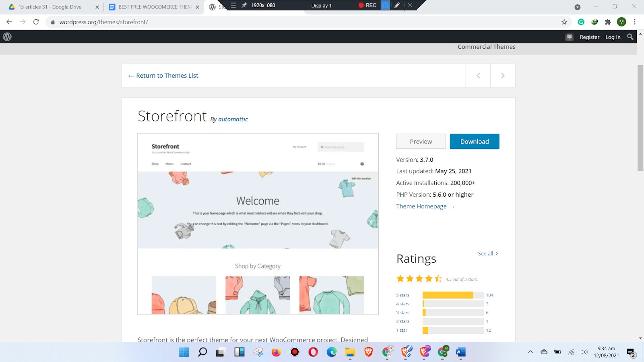Open Microsoft Edge from the taskbar

pos(332,352)
